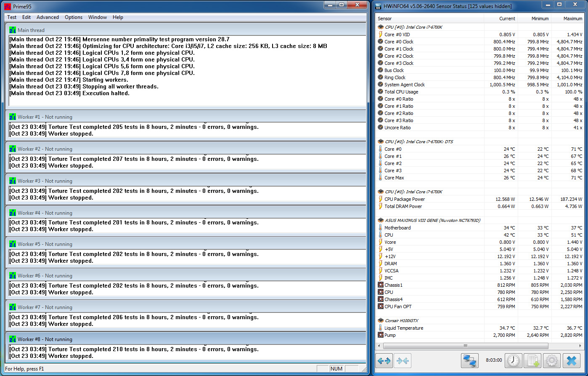Image resolution: width=588 pixels, height=376 pixels.
Task: Open the Advanced menu
Action: tap(48, 17)
